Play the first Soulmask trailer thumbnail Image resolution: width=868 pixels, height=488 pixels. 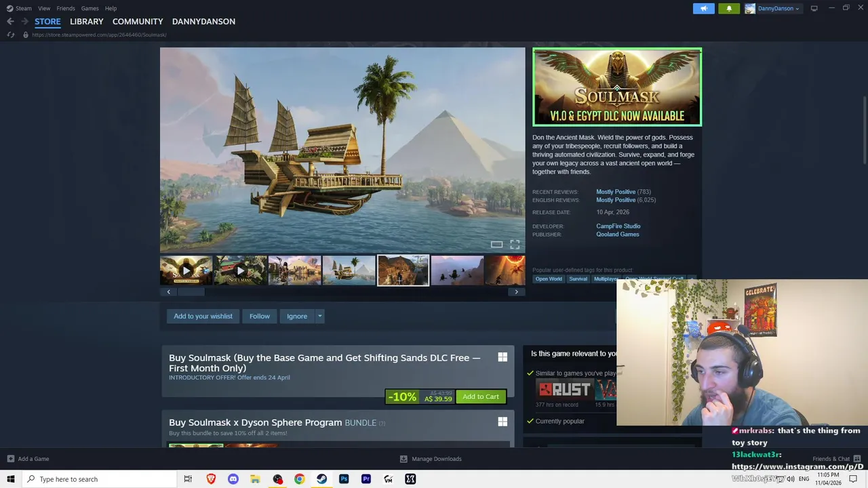pyautogui.click(x=186, y=270)
